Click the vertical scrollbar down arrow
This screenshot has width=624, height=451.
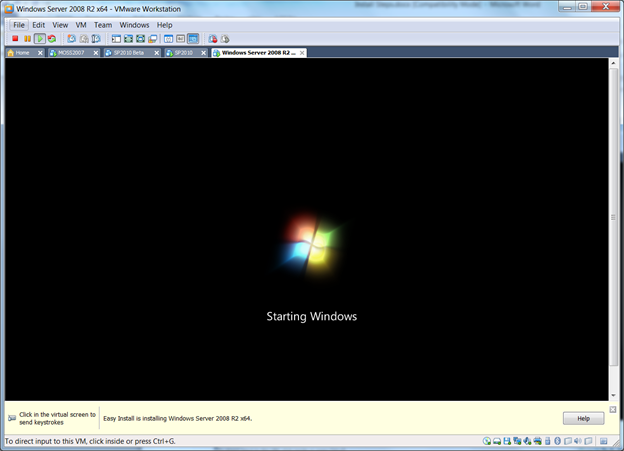click(x=613, y=395)
